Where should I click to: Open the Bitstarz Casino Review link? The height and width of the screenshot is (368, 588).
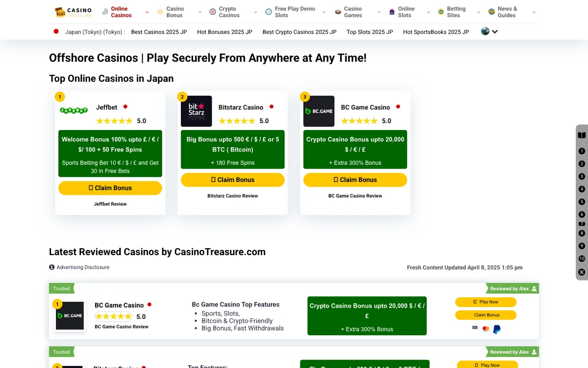[x=233, y=196]
